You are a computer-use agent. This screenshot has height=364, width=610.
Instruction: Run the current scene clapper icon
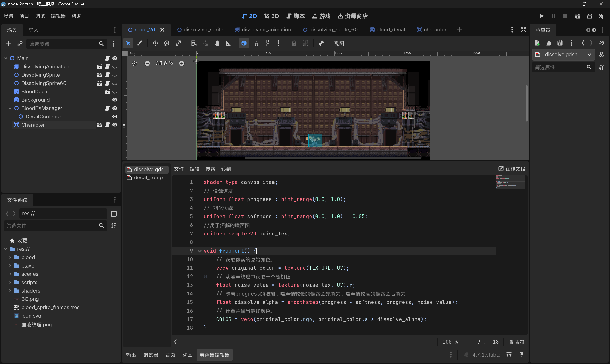coord(578,16)
